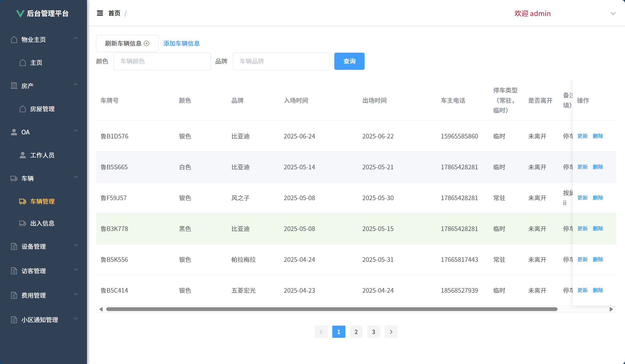This screenshot has width=625, height=364.
Task: Click 更新 for 鲁B1D576
Action: [583, 136]
